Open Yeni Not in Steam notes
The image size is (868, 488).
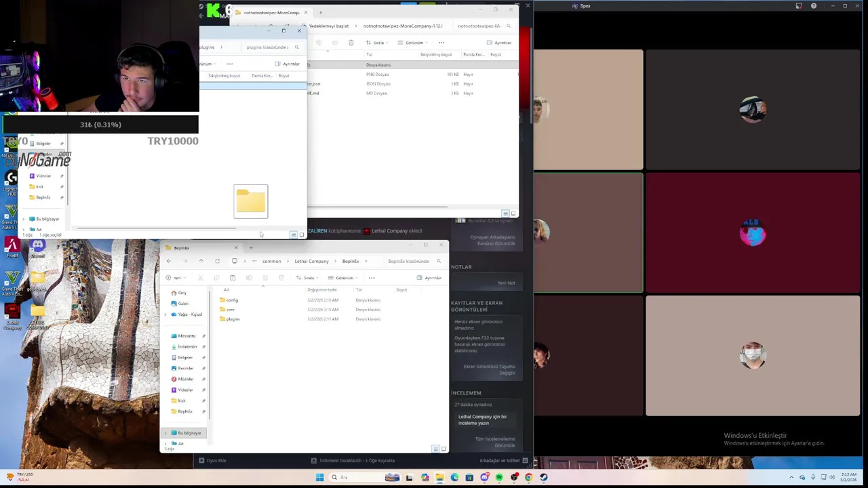click(507, 283)
